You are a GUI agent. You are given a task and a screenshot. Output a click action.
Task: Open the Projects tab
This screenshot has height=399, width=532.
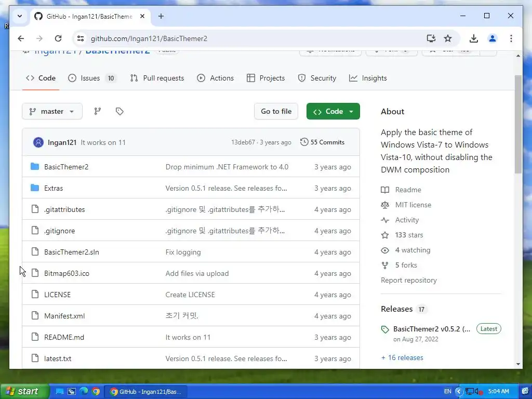(x=265, y=78)
